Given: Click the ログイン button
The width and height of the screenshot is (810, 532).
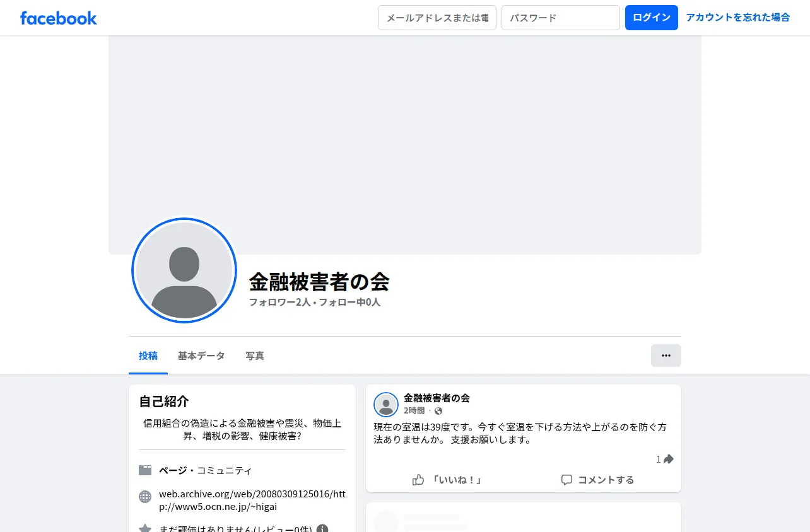Looking at the screenshot, I should pos(652,18).
